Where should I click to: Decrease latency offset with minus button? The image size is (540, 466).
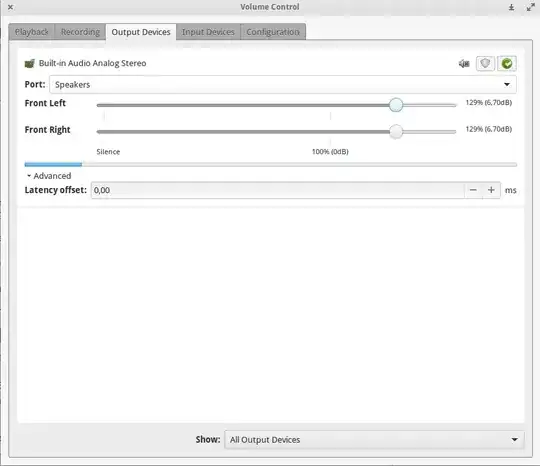coord(473,190)
